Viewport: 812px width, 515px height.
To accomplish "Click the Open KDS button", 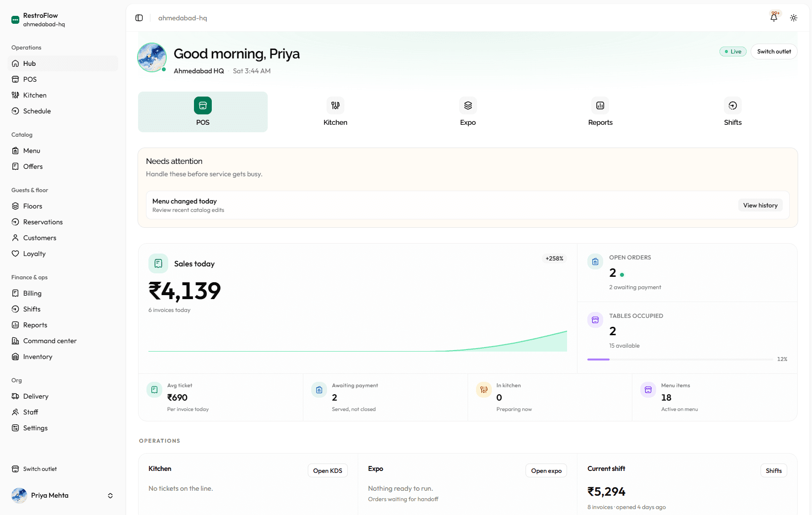I will click(x=328, y=471).
